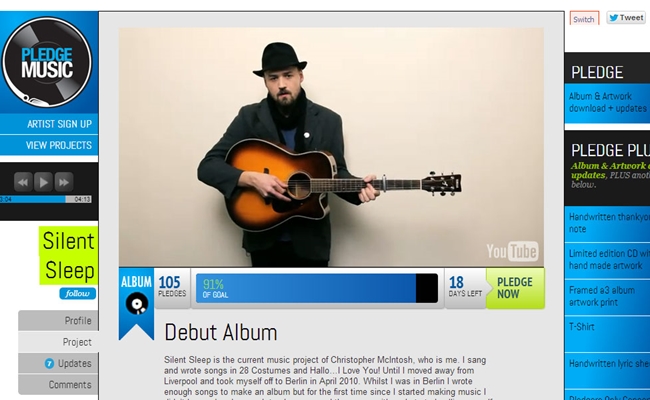Click the Updates notification badge icon
Screen dimensions: 650x400
coord(49,364)
